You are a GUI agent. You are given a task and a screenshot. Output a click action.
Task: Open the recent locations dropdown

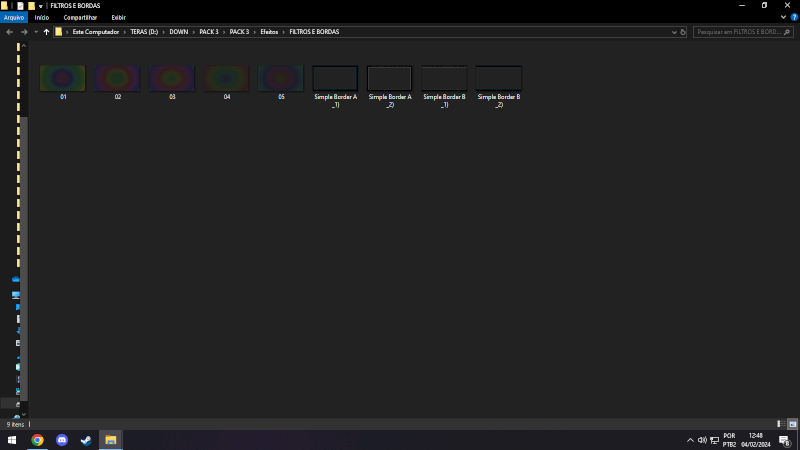(x=35, y=32)
